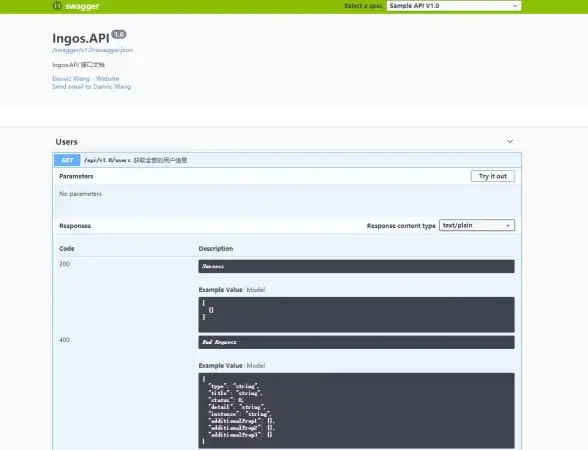Viewport: 588px width, 450px height.
Task: Click the Bad Request description box
Action: [x=356, y=342]
